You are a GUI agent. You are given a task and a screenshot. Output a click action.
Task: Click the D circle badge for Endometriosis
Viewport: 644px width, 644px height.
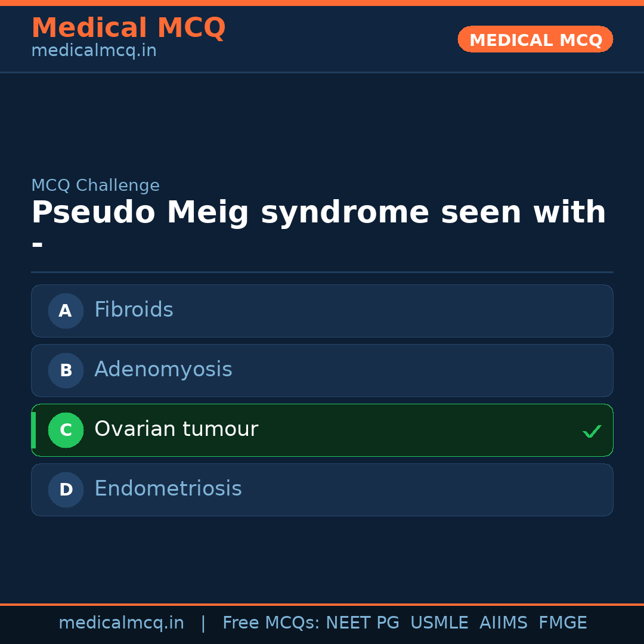coord(66,490)
